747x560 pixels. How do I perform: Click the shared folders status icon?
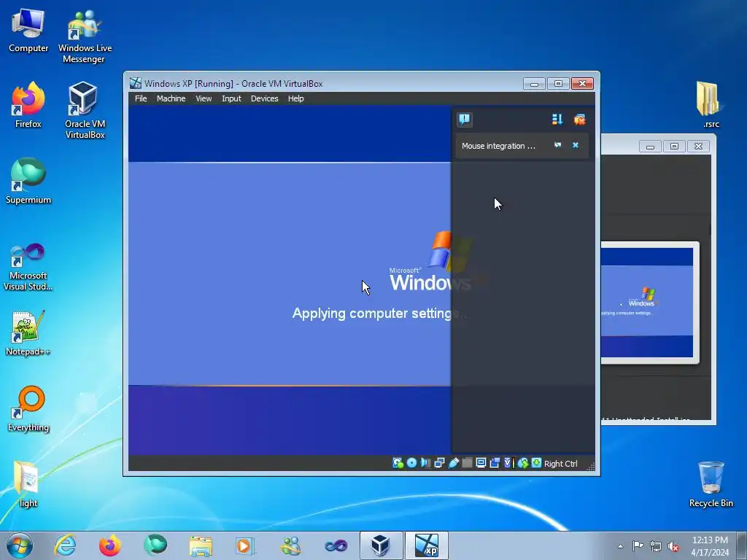coord(468,463)
